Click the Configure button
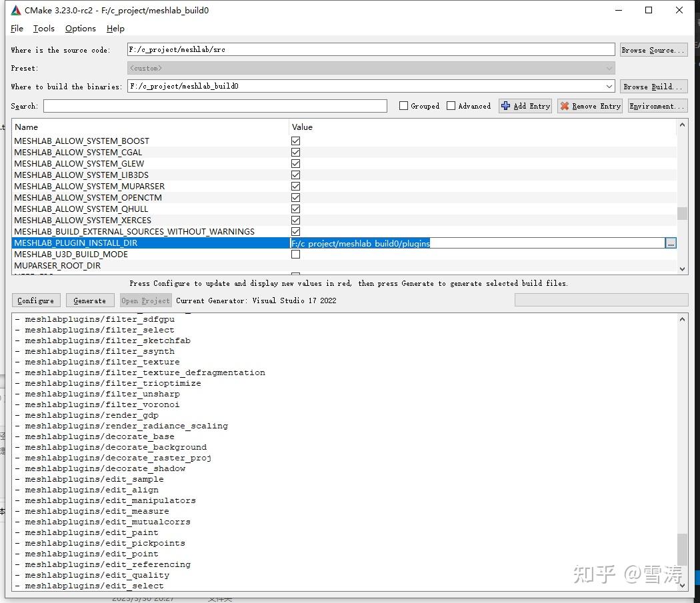The width and height of the screenshot is (700, 603). 36,301
